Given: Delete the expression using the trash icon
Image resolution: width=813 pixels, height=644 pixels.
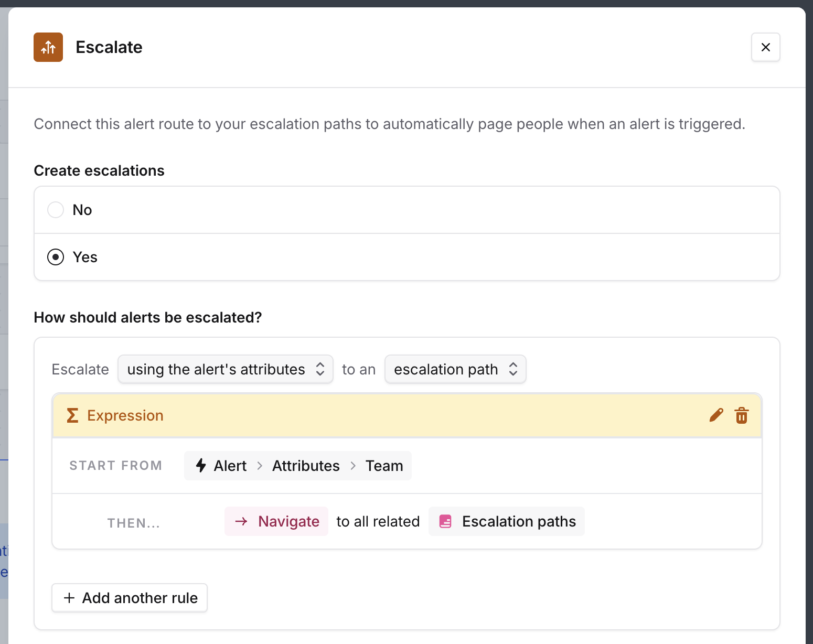Looking at the screenshot, I should tap(741, 415).
